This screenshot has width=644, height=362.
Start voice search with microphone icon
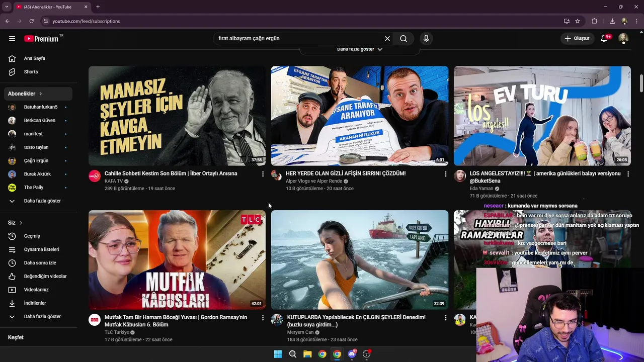click(x=426, y=39)
